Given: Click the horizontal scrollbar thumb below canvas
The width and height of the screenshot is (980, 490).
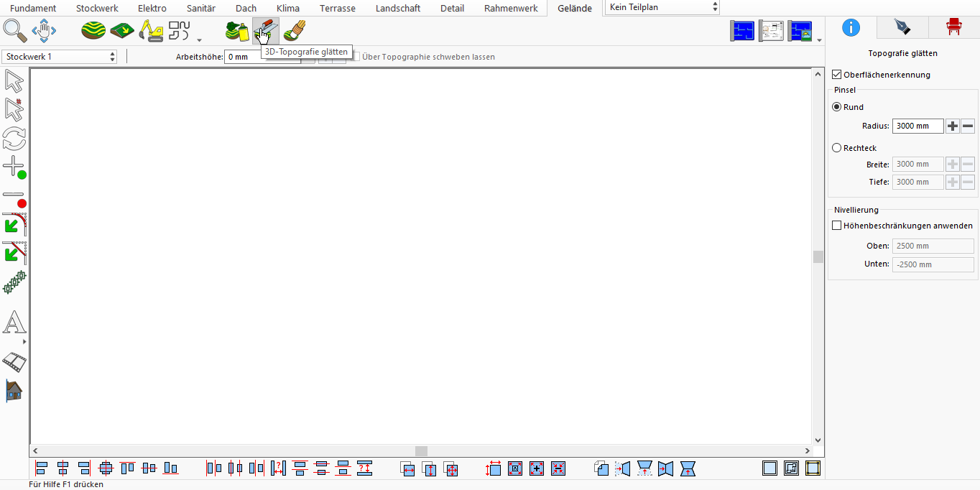Looking at the screenshot, I should pyautogui.click(x=422, y=451).
